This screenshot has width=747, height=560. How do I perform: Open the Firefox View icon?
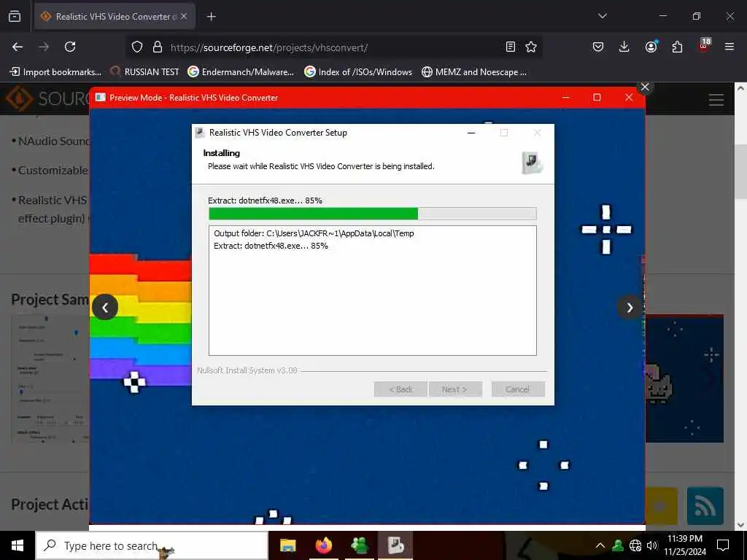tap(15, 16)
